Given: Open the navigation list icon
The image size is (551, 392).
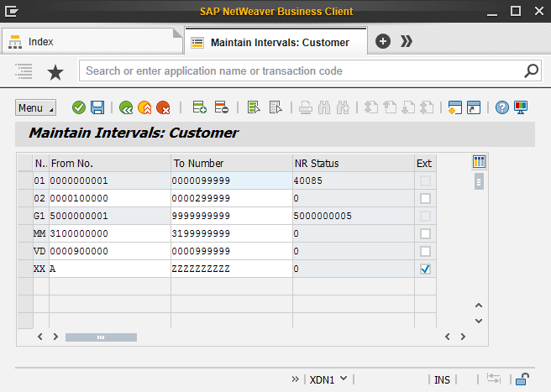Looking at the screenshot, I should [x=24, y=71].
